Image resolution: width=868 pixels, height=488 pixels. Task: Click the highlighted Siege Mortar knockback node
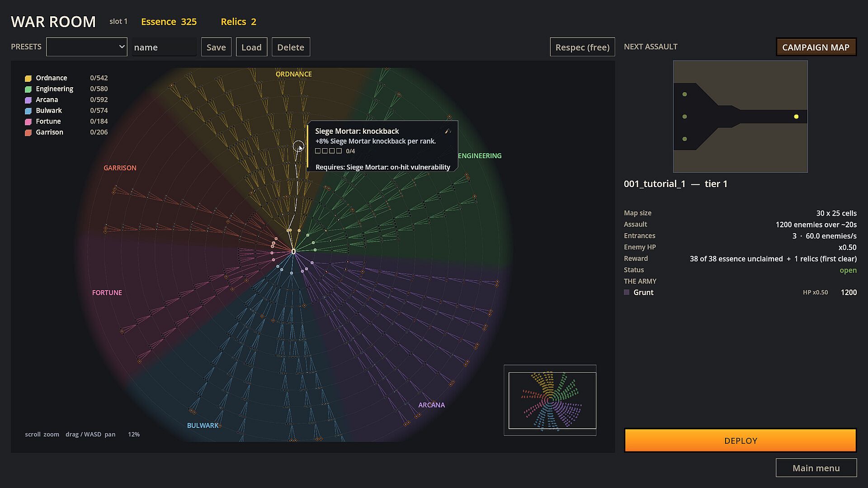tap(298, 146)
